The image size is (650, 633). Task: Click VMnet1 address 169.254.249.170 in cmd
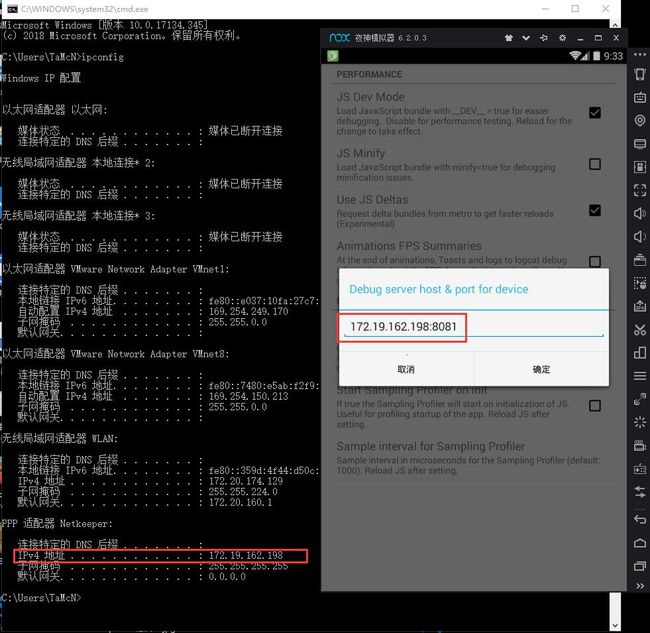(x=248, y=311)
